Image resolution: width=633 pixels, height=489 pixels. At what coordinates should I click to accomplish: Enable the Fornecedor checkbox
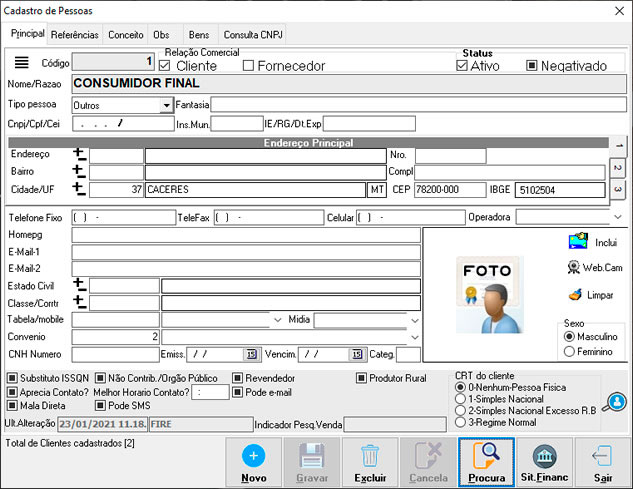tap(248, 66)
